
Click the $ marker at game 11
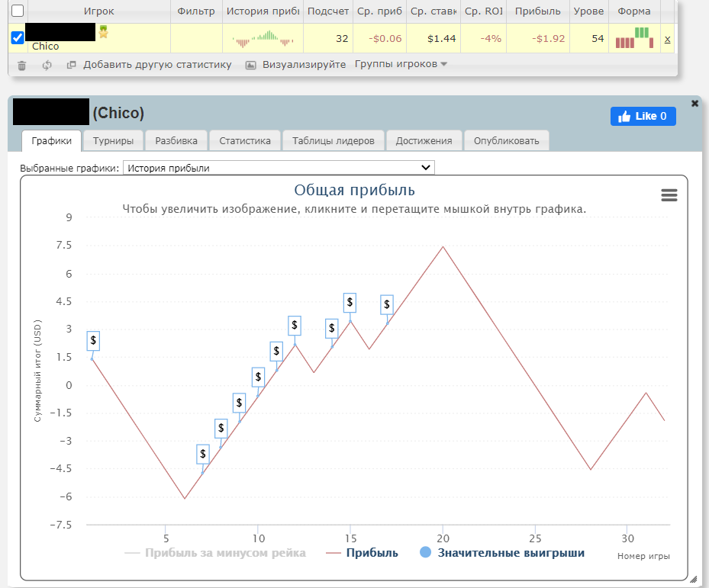[276, 351]
